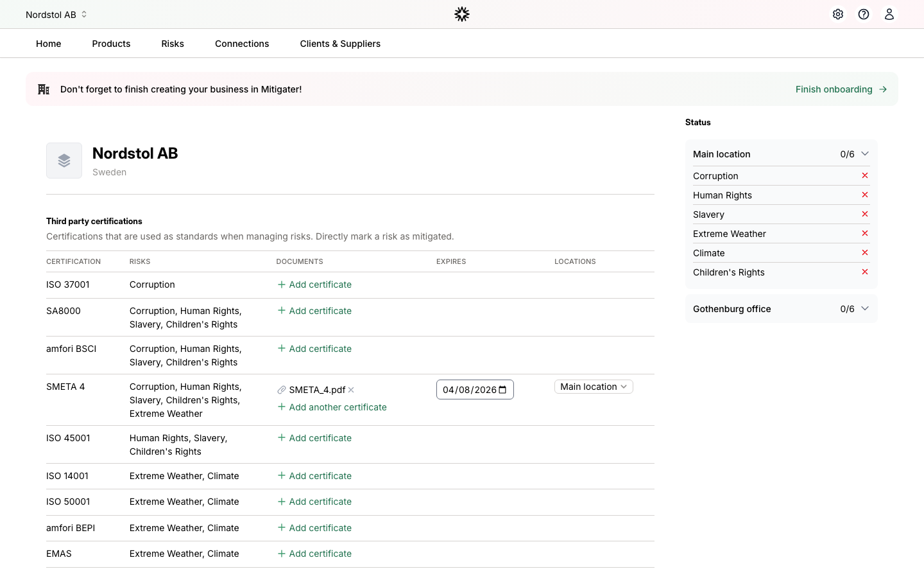Open the SMETA_4.pdf file link
Screen dimensions: 924x578
[x=317, y=390]
